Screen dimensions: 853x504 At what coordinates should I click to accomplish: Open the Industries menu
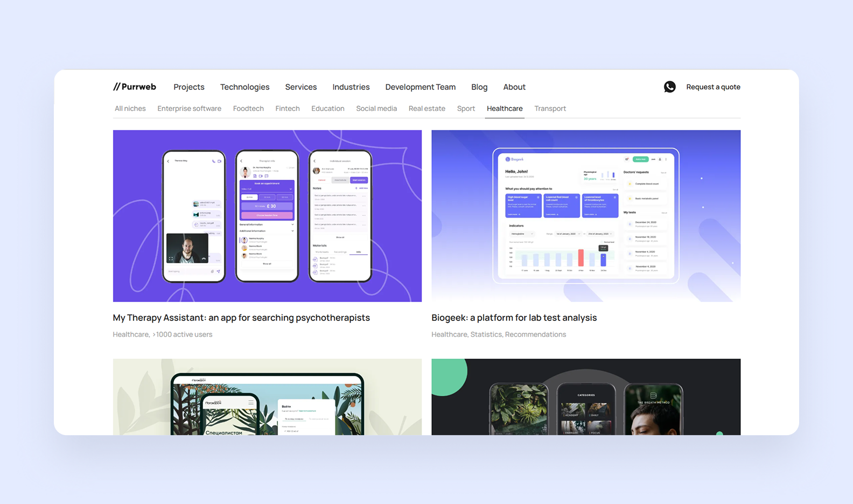[x=351, y=87]
